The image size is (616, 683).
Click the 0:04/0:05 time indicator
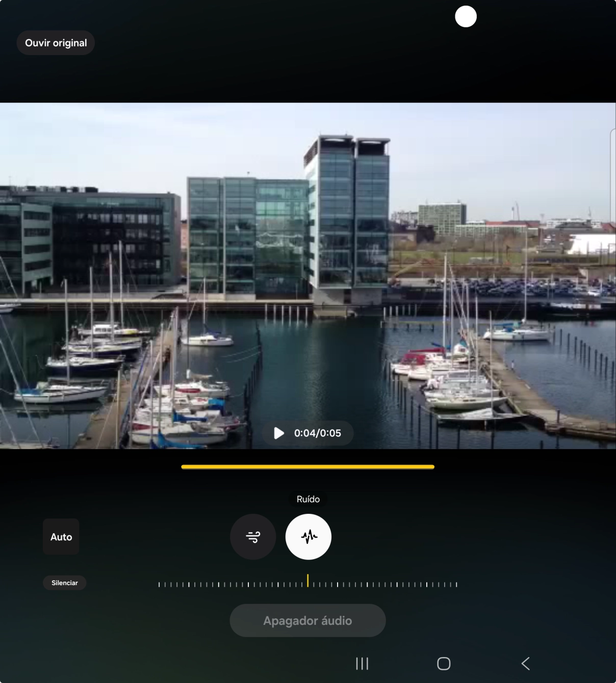(317, 433)
